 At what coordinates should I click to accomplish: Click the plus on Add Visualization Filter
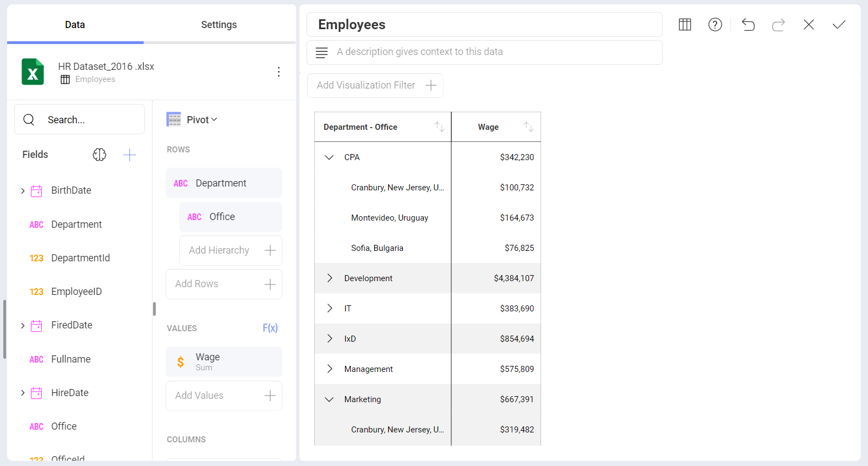[431, 85]
